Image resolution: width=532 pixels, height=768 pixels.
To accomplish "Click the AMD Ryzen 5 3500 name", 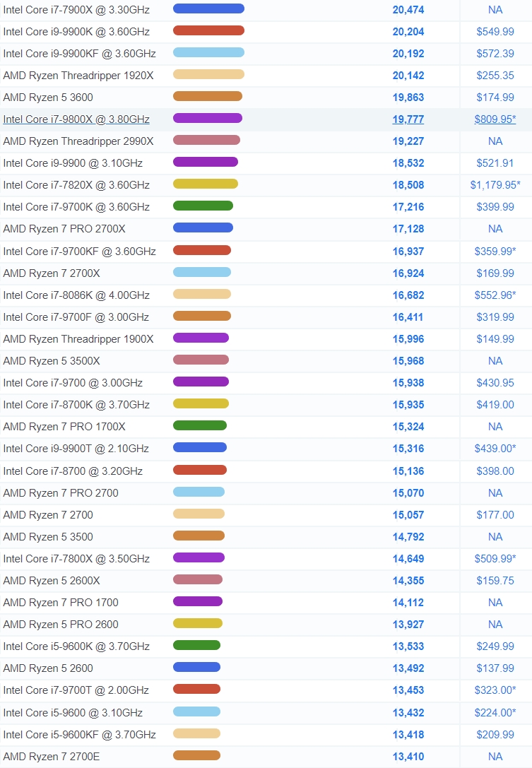I will click(48, 537).
